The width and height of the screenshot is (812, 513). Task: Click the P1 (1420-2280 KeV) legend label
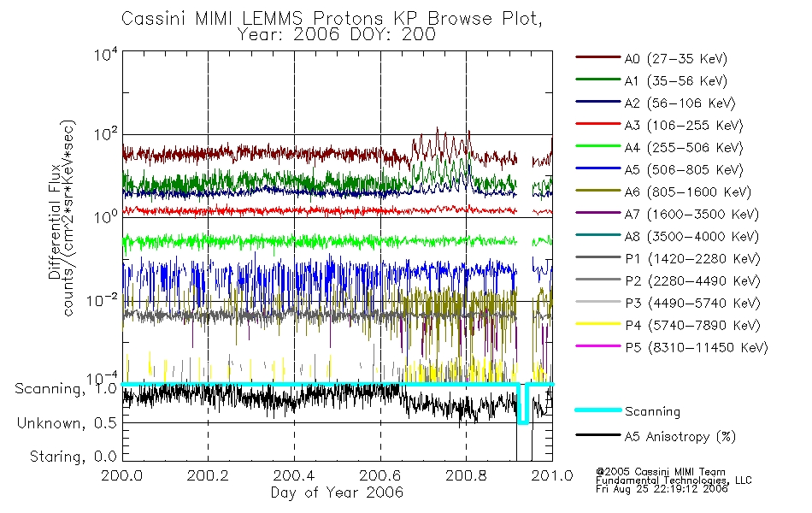point(692,259)
